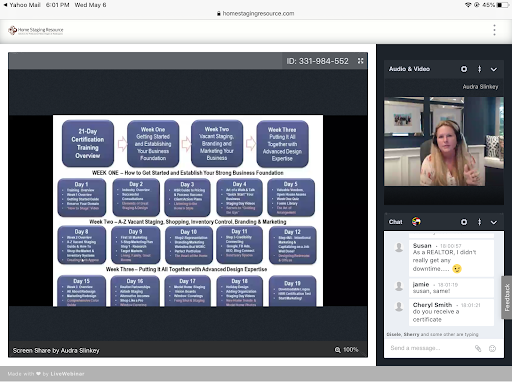The height and width of the screenshot is (384, 512).
Task: Check the Wi-Fi status icon
Action: pos(468,5)
